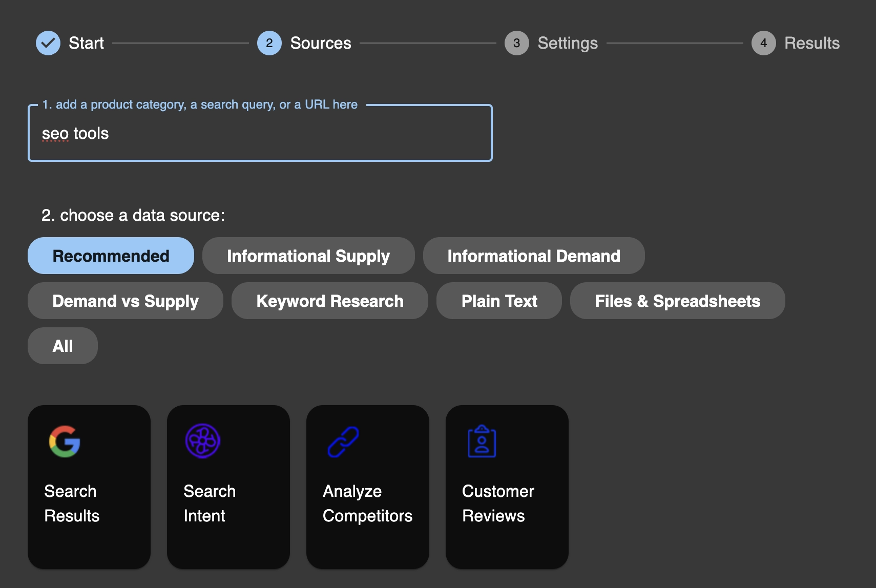Click the Start step checkmark icon
Viewport: 876px width, 588px height.
[x=48, y=43]
